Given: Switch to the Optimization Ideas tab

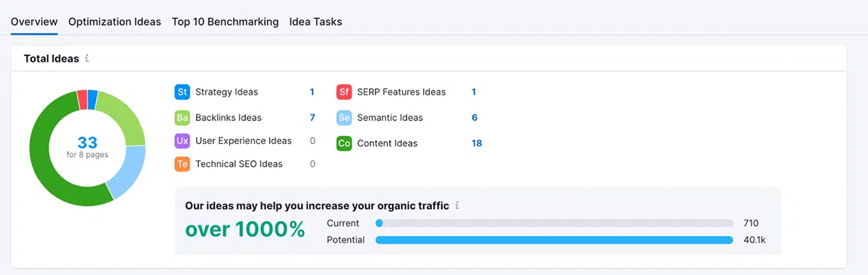Looking at the screenshot, I should click(x=115, y=22).
